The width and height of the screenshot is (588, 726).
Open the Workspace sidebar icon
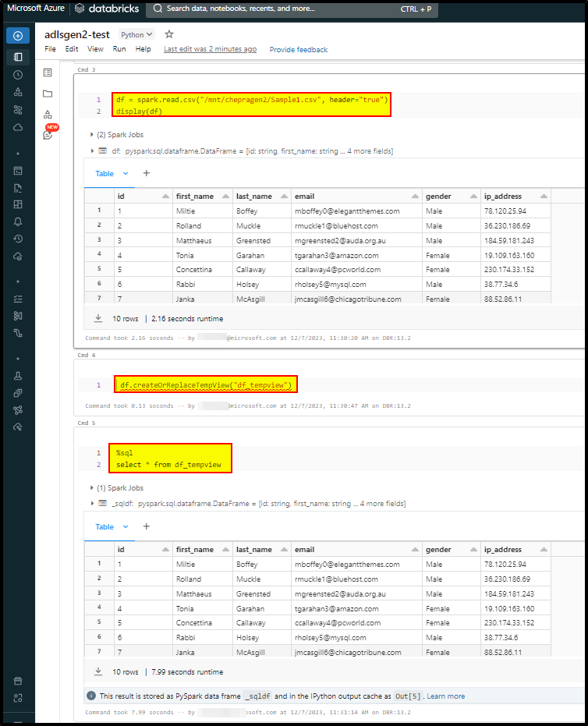coord(18,57)
